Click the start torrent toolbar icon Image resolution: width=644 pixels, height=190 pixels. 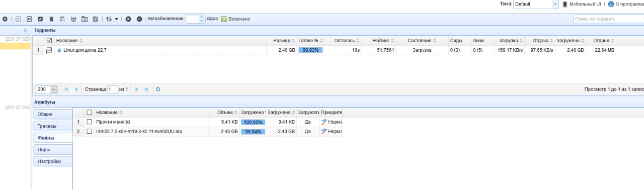[18, 19]
